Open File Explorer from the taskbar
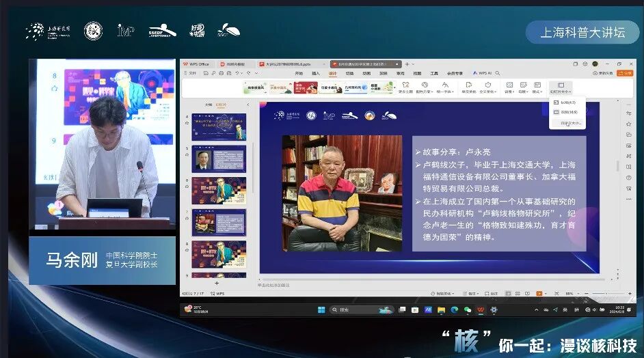The height and width of the screenshot is (358, 644). point(441,310)
